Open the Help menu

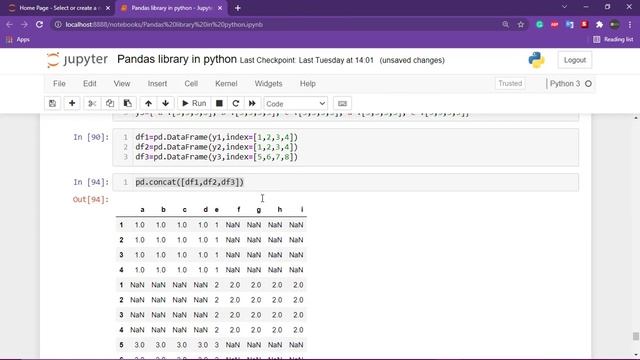click(308, 84)
